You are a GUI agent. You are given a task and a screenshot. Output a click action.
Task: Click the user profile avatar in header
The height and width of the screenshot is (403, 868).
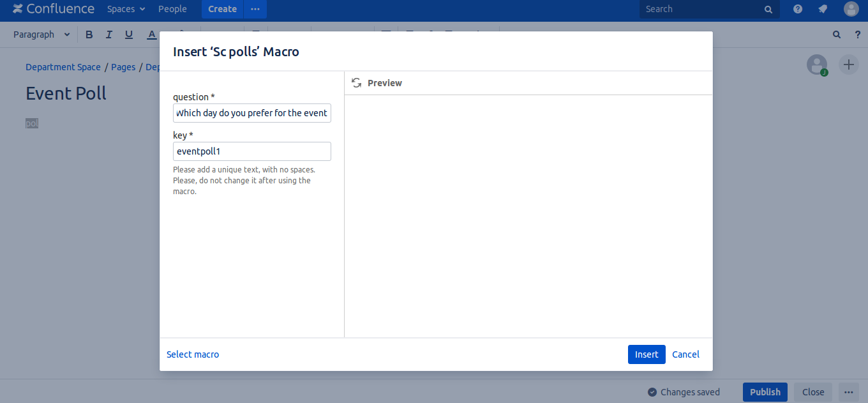point(851,9)
